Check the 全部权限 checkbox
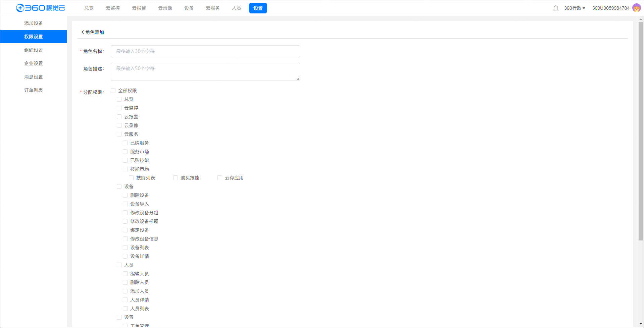This screenshot has width=644, height=328. (x=113, y=91)
